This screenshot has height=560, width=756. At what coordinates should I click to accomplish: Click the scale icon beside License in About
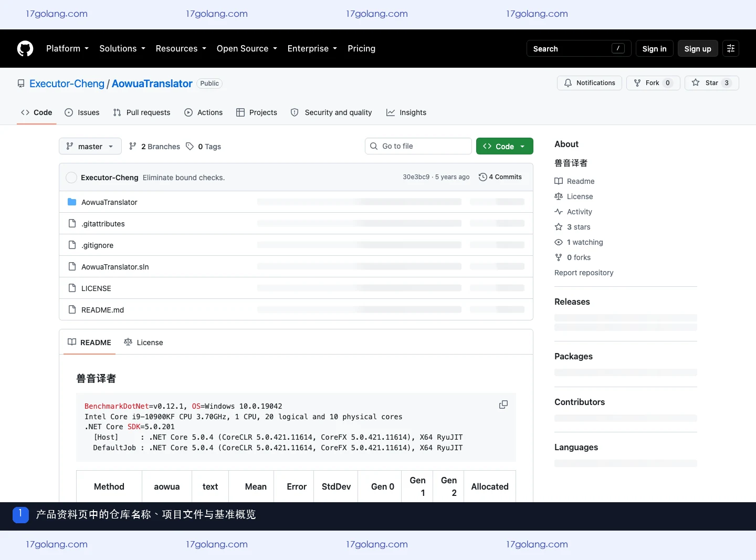click(x=559, y=196)
